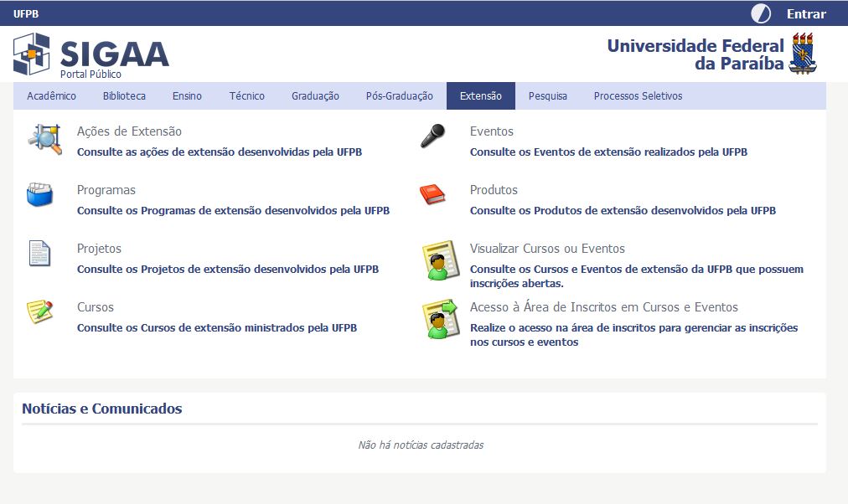Select the microphone icon beside Eventos
Image resolution: width=848 pixels, height=504 pixels.
click(x=434, y=136)
